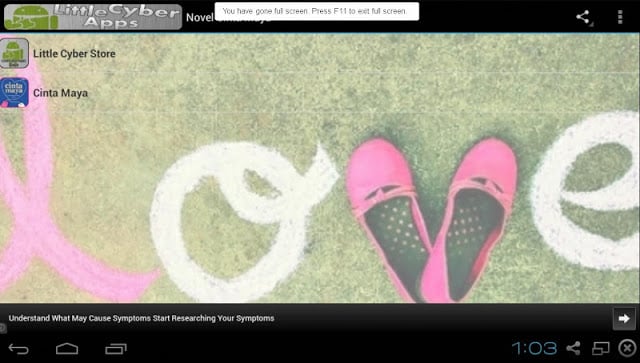640x363 pixels.
Task: Click the full screen F11 notification
Action: [317, 11]
